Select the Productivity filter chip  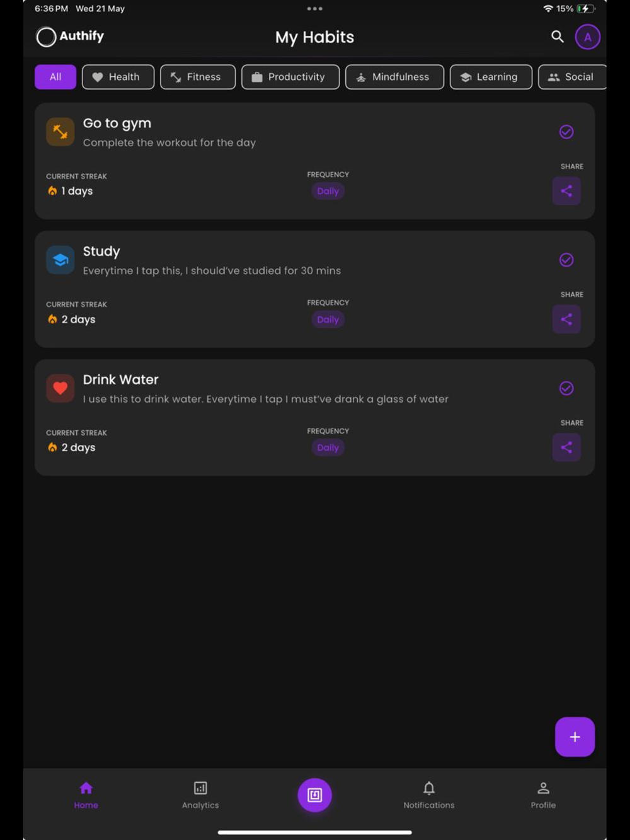[x=290, y=77]
